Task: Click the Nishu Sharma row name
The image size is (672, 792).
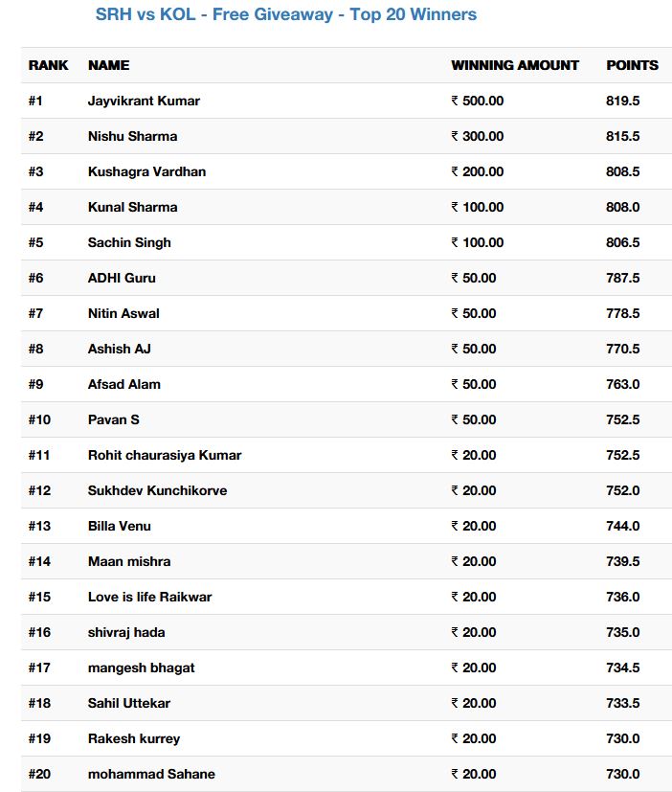Action: 132,136
